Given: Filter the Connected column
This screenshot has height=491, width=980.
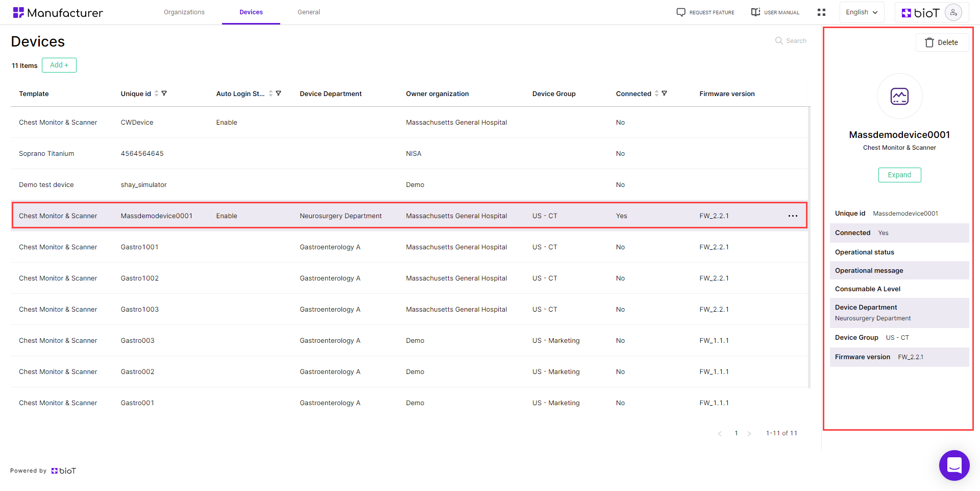Looking at the screenshot, I should [x=665, y=93].
